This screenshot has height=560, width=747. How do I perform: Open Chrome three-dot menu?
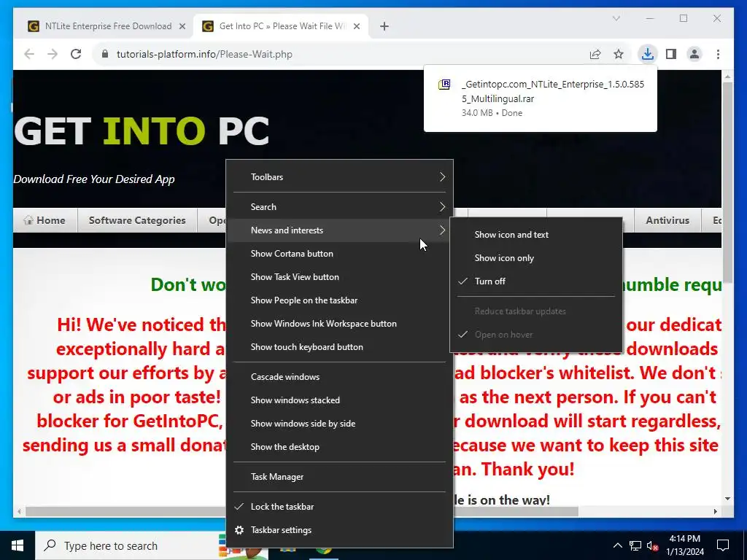(x=718, y=54)
